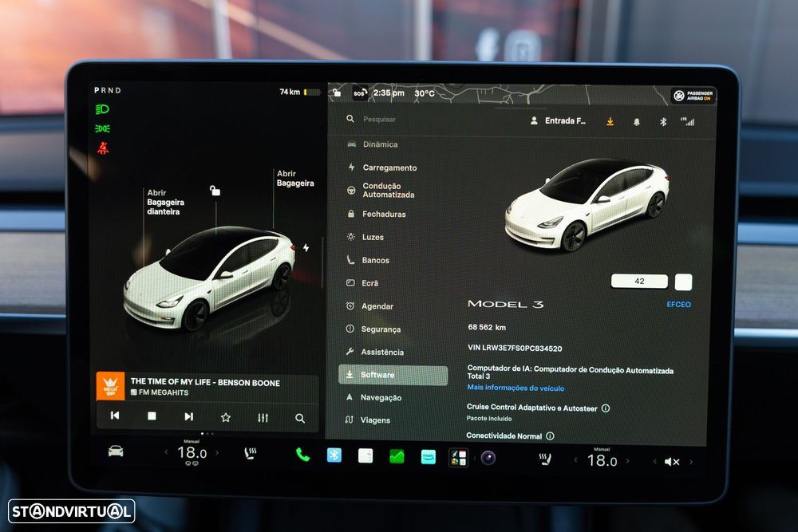Open the calendar app in dock

coord(365,455)
